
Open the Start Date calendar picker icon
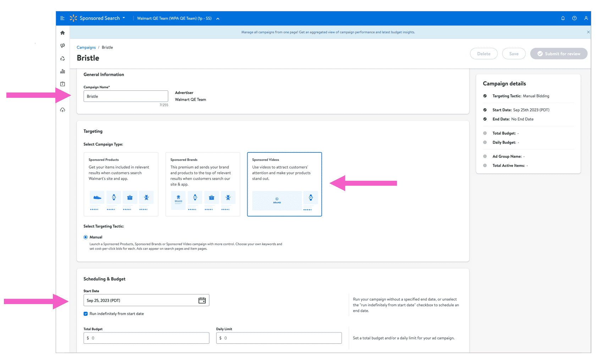tap(202, 301)
